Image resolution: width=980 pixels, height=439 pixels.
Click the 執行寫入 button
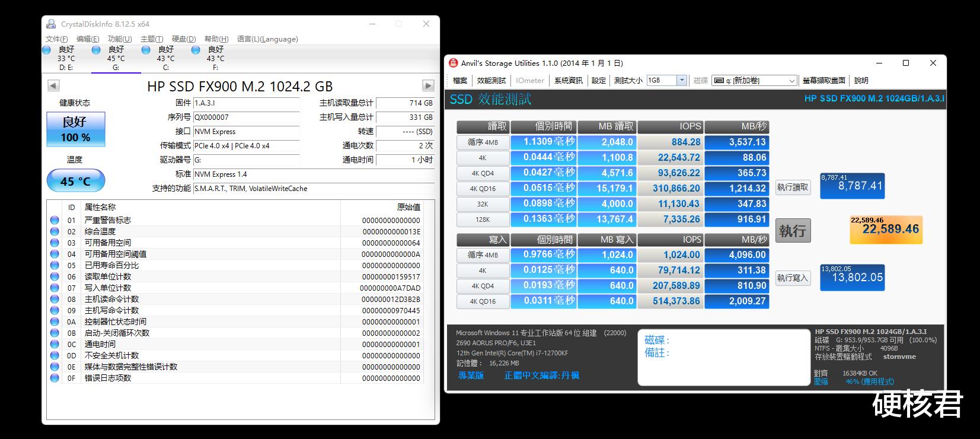click(x=793, y=278)
